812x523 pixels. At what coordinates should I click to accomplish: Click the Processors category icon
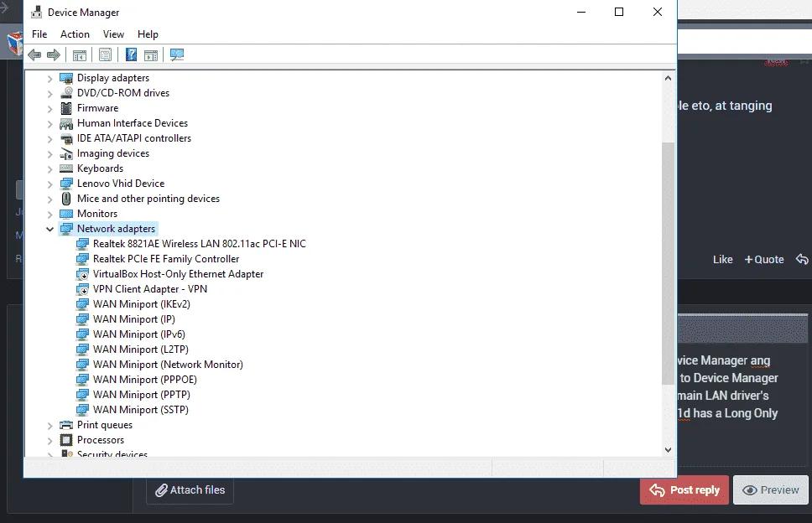tap(66, 440)
